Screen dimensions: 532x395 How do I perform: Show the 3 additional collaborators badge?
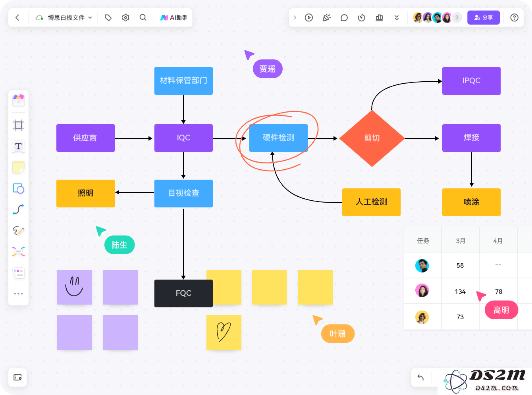[x=457, y=17]
